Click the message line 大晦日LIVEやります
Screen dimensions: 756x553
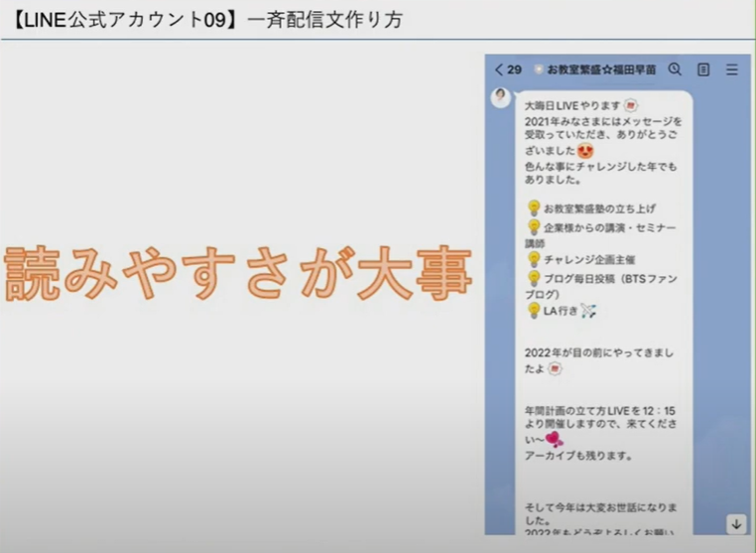coord(572,105)
